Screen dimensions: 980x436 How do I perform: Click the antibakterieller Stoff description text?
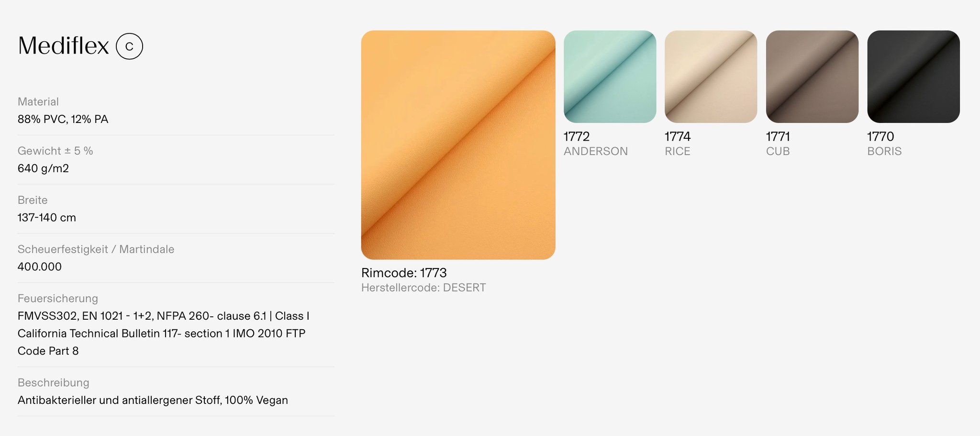[x=153, y=400]
